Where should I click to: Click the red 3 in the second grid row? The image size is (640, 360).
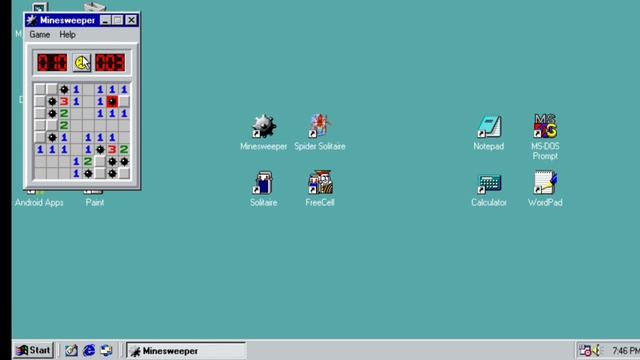[x=64, y=101]
